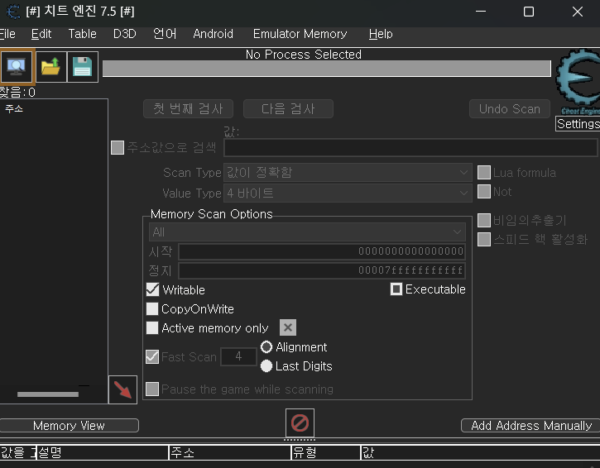Minimize the Cheat Engine window
This screenshot has height=468, width=600.
click(x=481, y=11)
